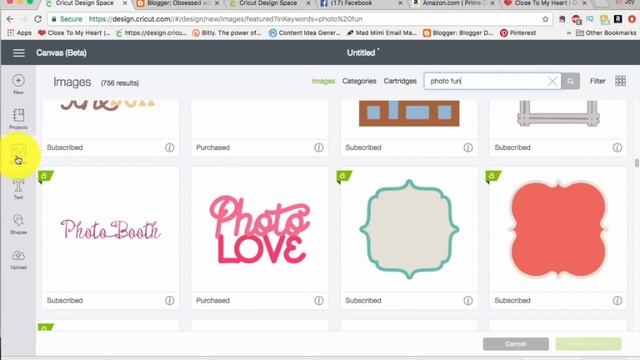Select the red bracket shape thumbnail
This screenshot has width=640, height=360.
click(558, 229)
